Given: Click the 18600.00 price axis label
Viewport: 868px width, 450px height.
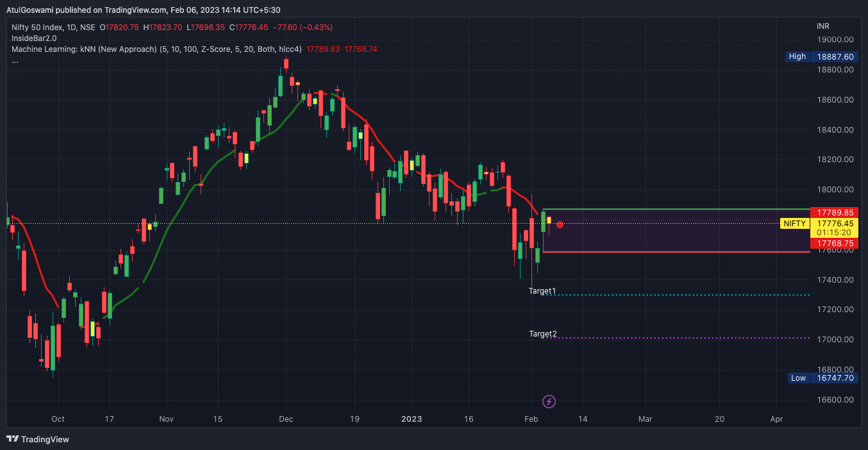Looking at the screenshot, I should 835,100.
